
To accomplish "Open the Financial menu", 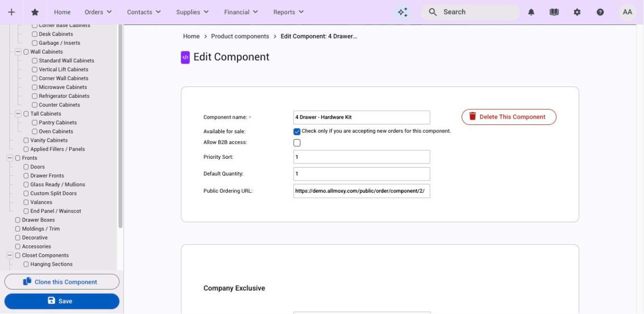I will [241, 12].
